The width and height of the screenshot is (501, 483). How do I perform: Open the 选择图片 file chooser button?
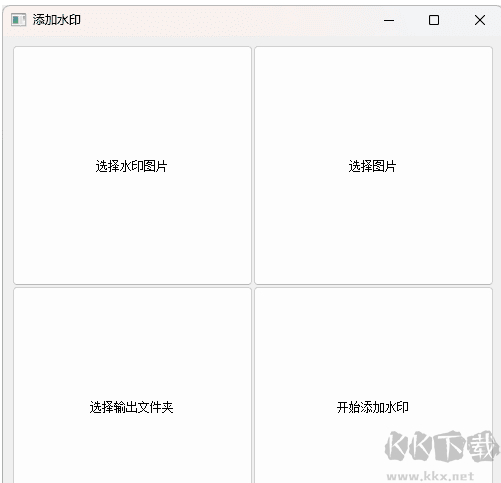pos(373,165)
